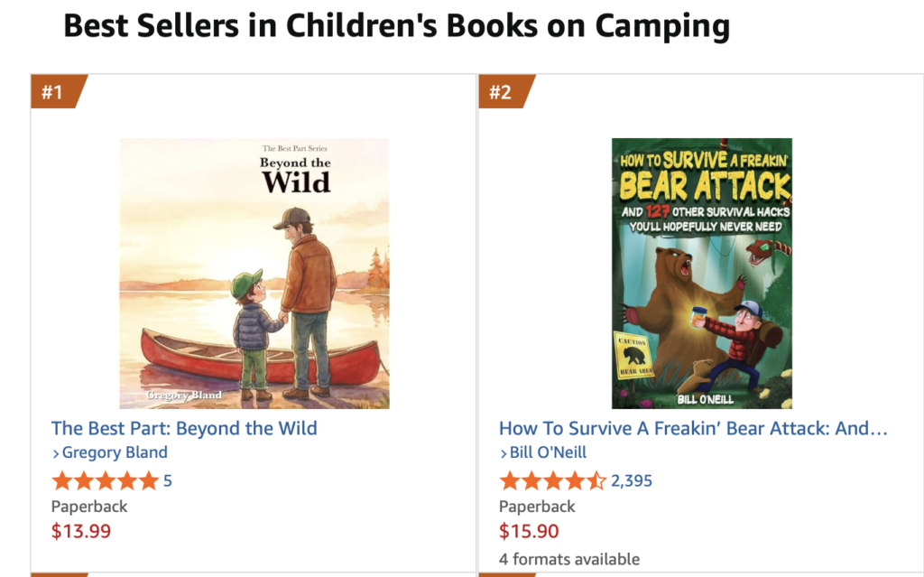Image resolution: width=924 pixels, height=577 pixels.
Task: Click the $15.90 price
Action: tap(529, 531)
